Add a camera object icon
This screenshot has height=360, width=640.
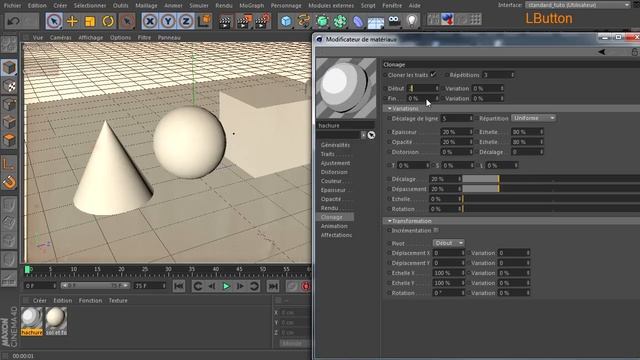(394, 21)
